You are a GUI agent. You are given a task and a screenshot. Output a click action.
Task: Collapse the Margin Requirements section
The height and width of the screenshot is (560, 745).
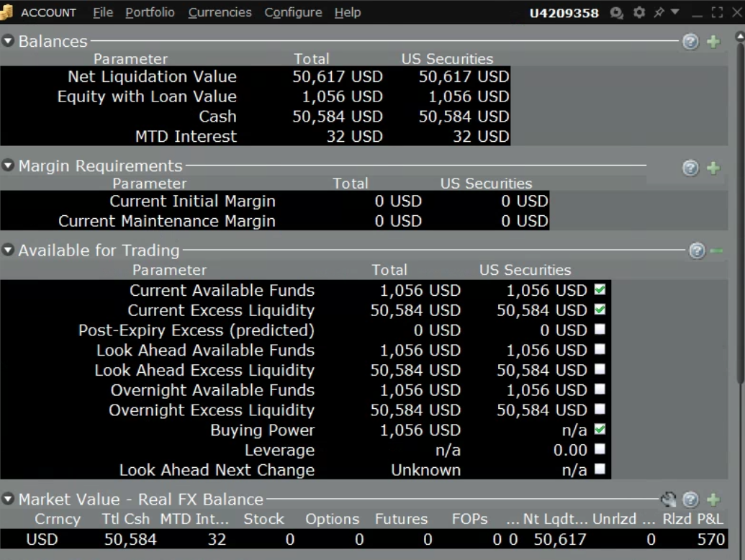(9, 166)
